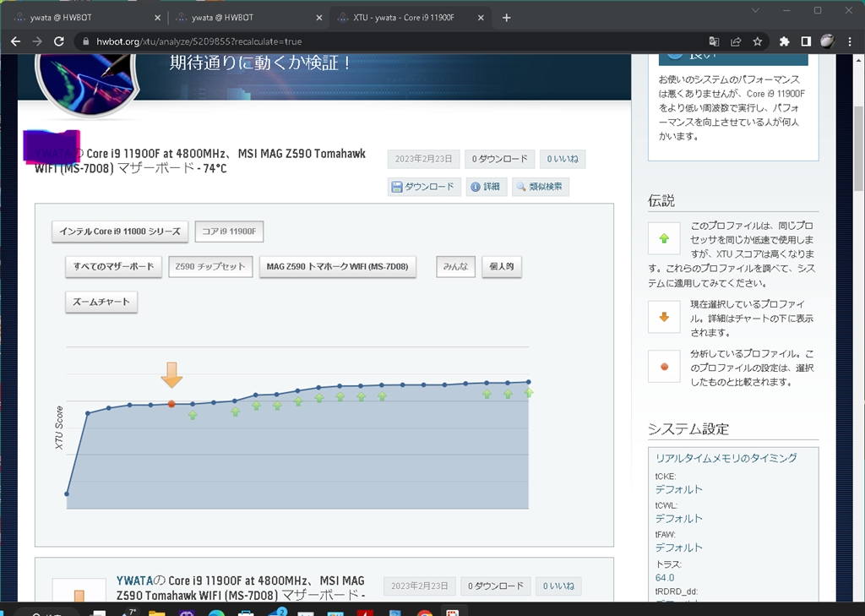Click the lowest first data point on the chart

click(x=67, y=493)
